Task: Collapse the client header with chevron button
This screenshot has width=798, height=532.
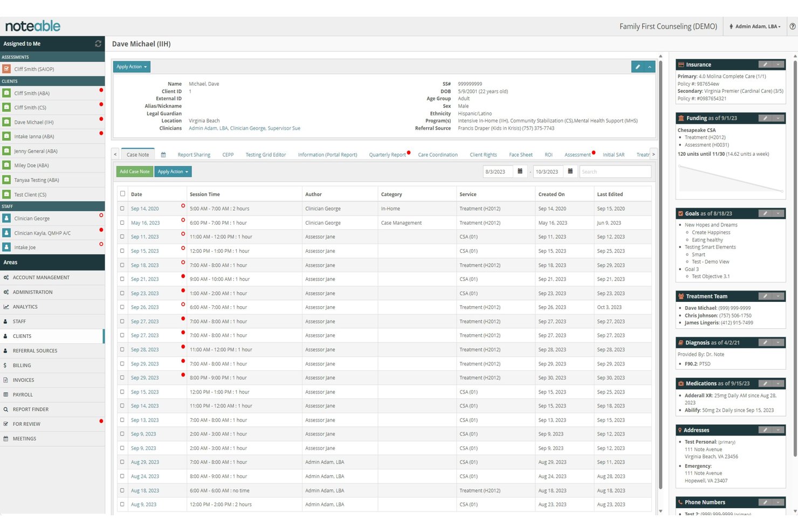Action: 650,67
